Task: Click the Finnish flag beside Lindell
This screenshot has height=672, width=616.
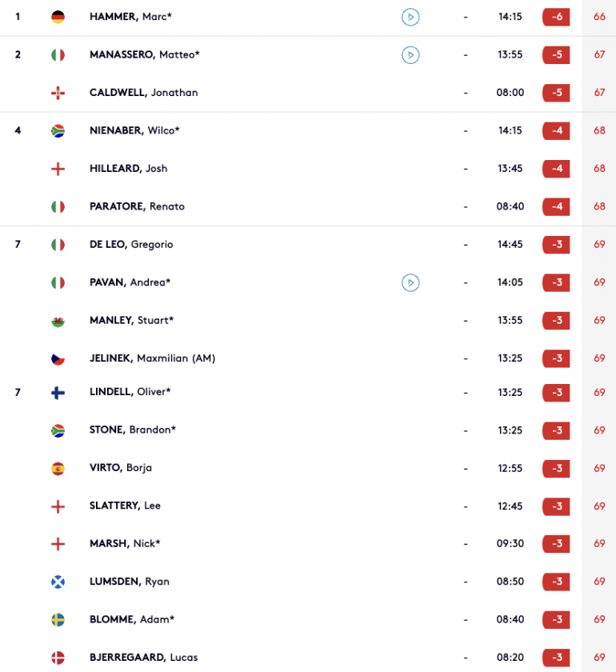Action: coord(58,392)
